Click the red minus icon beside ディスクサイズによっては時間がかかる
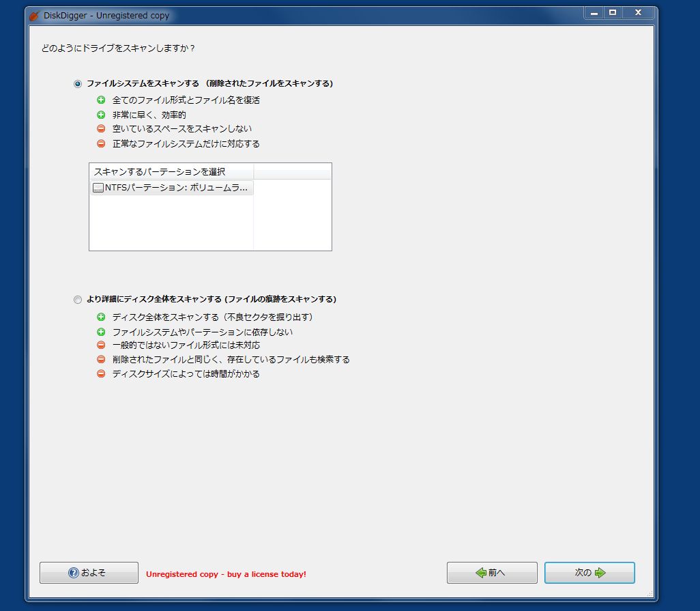Viewport: 700px width, 611px height. click(101, 374)
